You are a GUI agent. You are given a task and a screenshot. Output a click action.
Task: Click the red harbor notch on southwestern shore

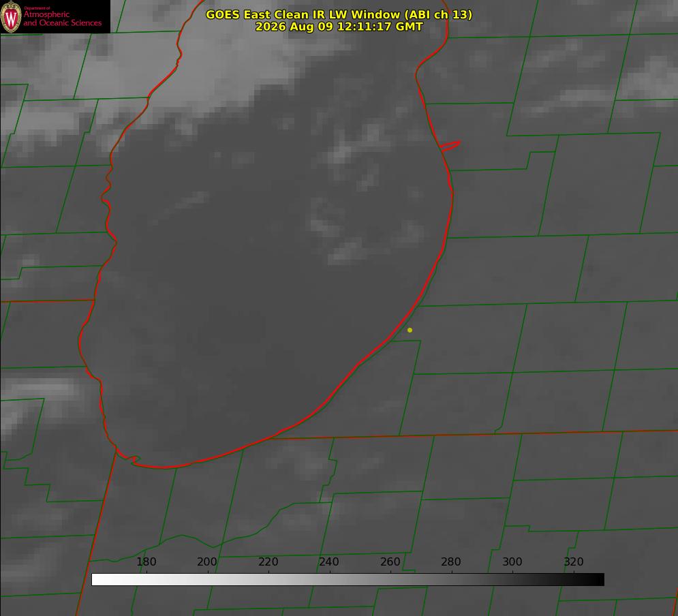point(129,458)
